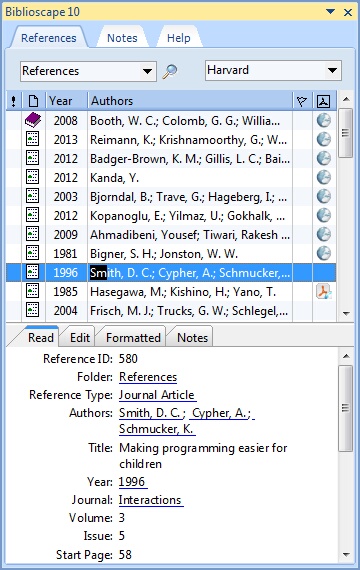Click article icon in Smith 1996 row
The width and height of the screenshot is (360, 570).
tap(32, 272)
